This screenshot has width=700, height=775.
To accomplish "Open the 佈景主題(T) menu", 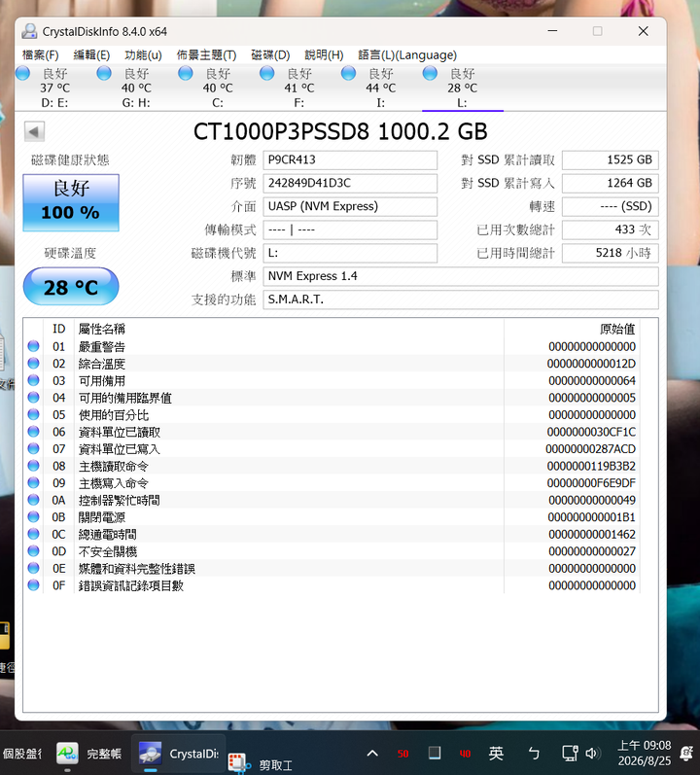I will [206, 54].
